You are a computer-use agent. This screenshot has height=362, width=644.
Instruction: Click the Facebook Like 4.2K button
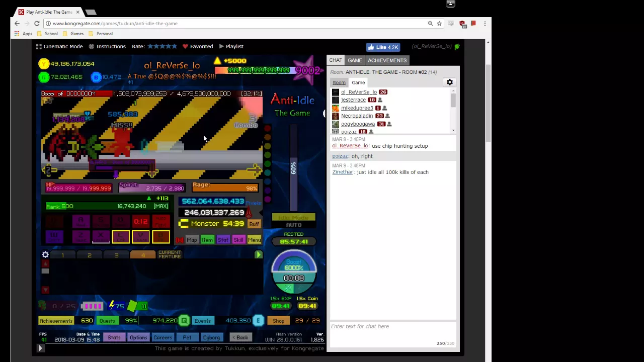pyautogui.click(x=383, y=47)
